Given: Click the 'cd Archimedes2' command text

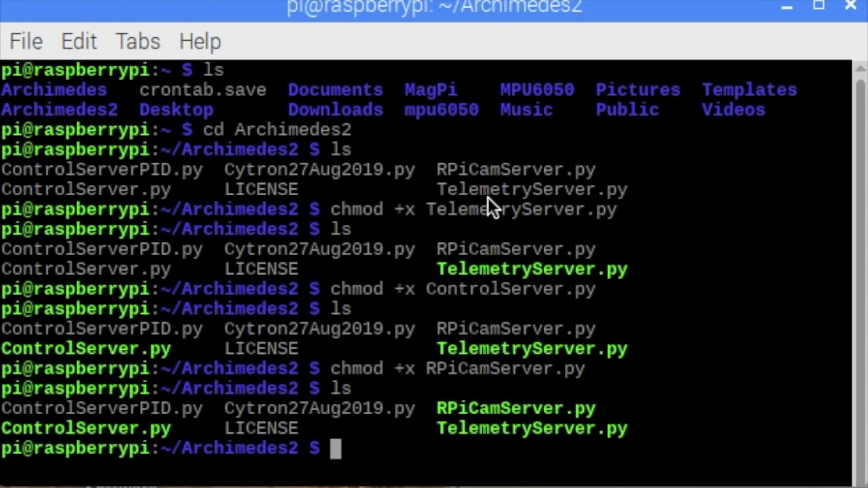Looking at the screenshot, I should coord(277,130).
